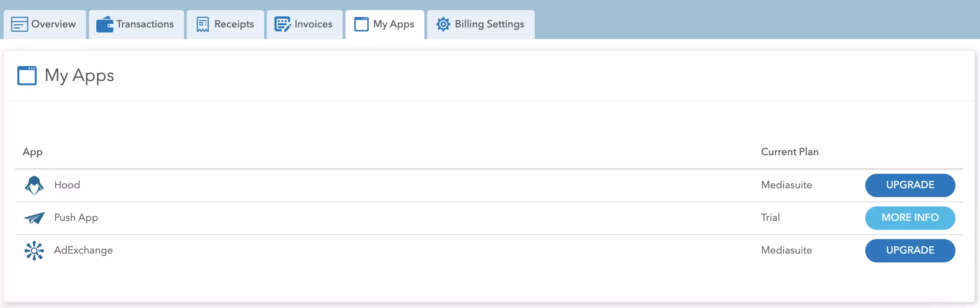Image resolution: width=980 pixels, height=308 pixels.
Task: Click the Trial plan label for Push App
Action: pyautogui.click(x=770, y=218)
